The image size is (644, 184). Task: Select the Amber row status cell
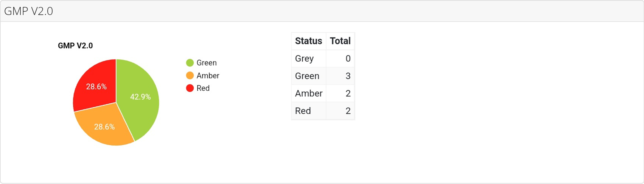pos(309,93)
